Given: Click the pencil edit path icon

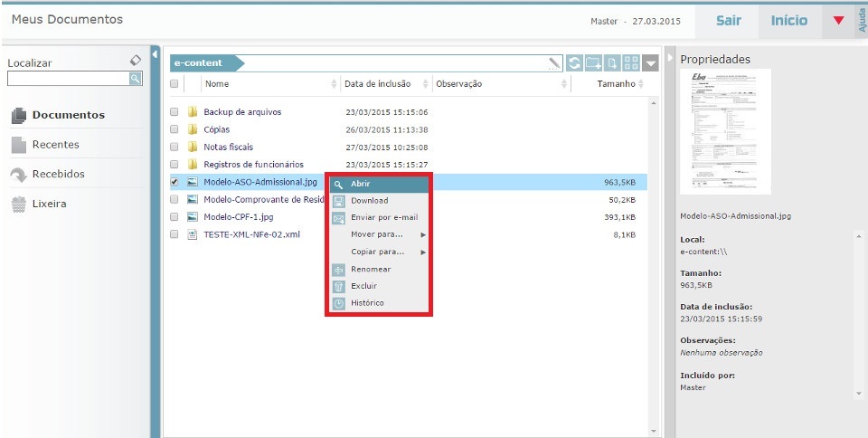Looking at the screenshot, I should point(554,63).
